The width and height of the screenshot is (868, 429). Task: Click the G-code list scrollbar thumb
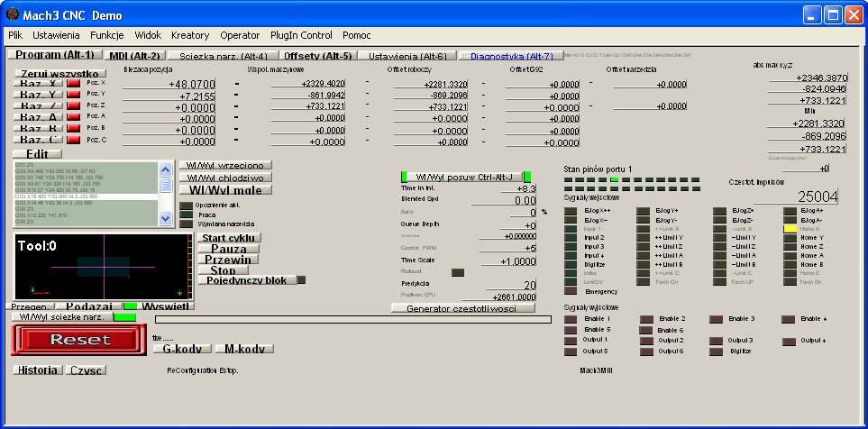coord(166,185)
